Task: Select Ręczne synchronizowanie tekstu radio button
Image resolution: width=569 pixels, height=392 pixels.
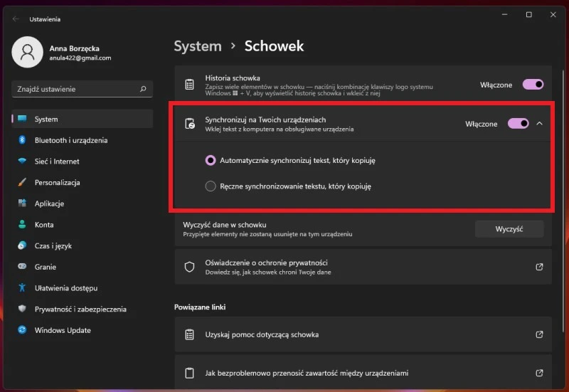Action: (211, 186)
